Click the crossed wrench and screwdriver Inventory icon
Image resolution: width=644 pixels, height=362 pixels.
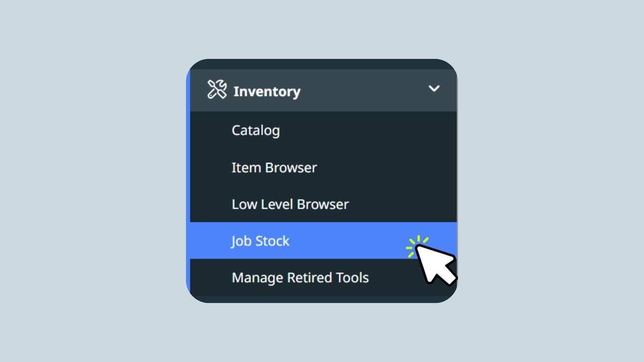[x=217, y=90]
